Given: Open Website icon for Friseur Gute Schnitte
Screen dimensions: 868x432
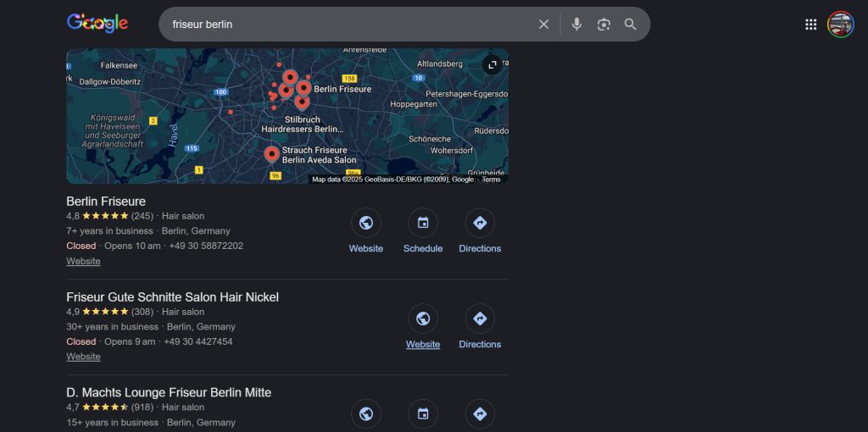Looking at the screenshot, I should 423,319.
